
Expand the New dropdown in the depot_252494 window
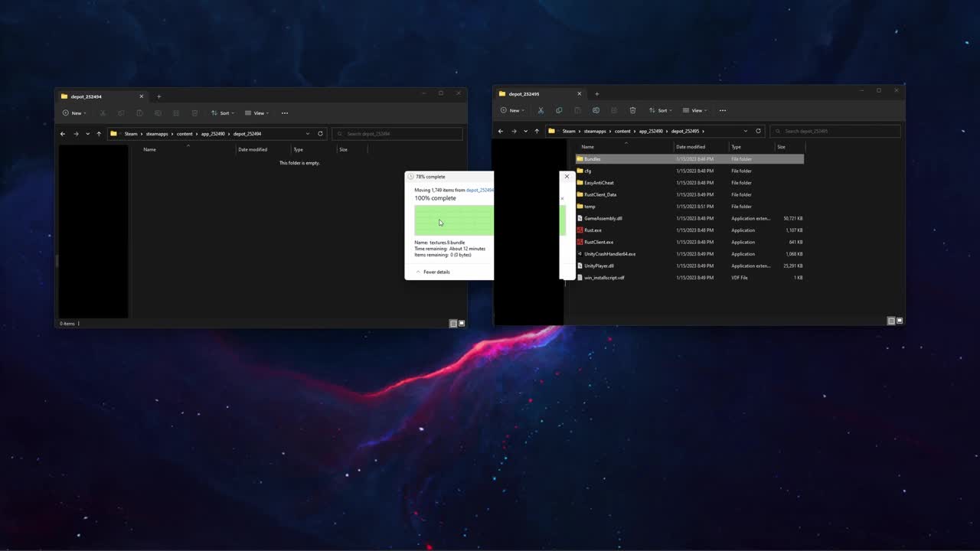[73, 113]
